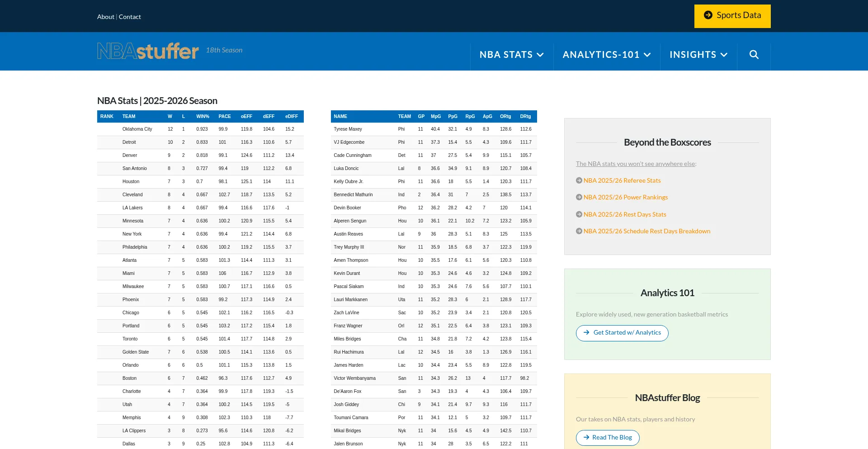Sort team table by WIN% column header
This screenshot has width=868, height=449.
coord(203,117)
